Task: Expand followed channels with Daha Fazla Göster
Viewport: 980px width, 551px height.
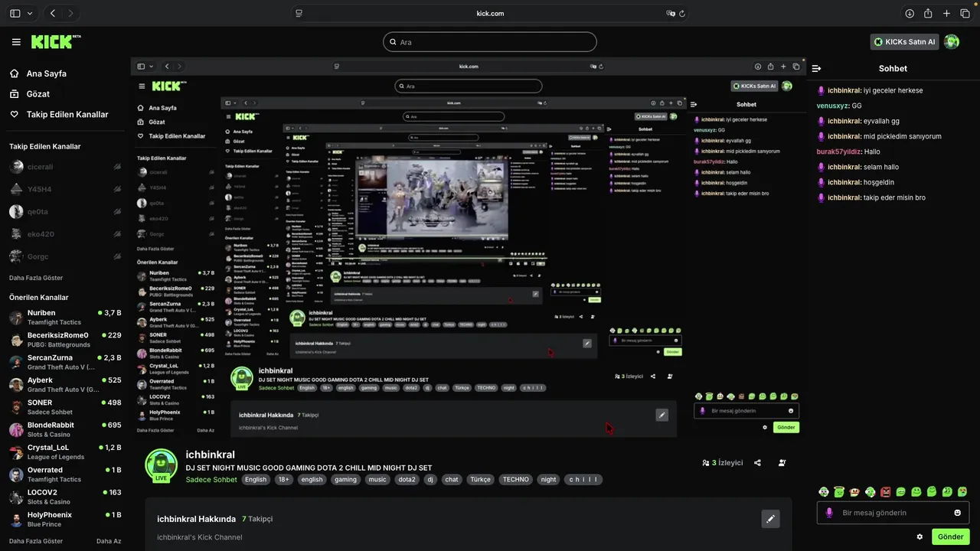Action: (36, 278)
